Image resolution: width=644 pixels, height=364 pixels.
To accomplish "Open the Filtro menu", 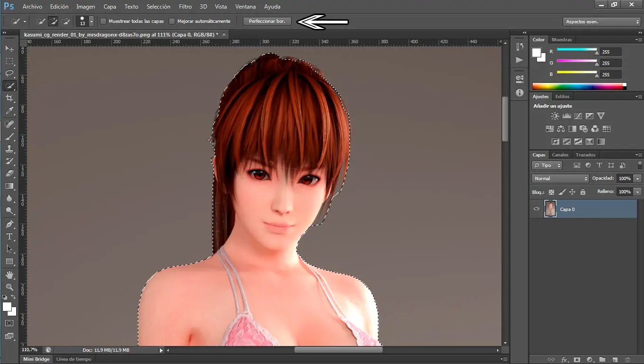I will (185, 7).
